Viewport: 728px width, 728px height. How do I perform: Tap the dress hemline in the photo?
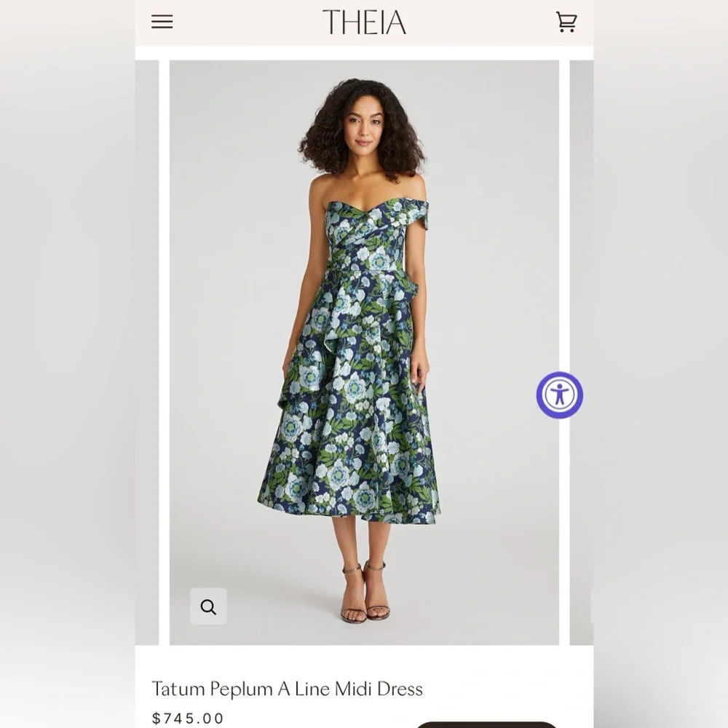point(348,513)
